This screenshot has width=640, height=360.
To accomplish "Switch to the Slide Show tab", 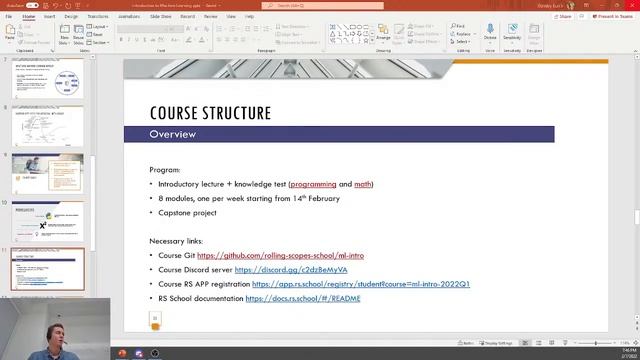I will [x=160, y=16].
